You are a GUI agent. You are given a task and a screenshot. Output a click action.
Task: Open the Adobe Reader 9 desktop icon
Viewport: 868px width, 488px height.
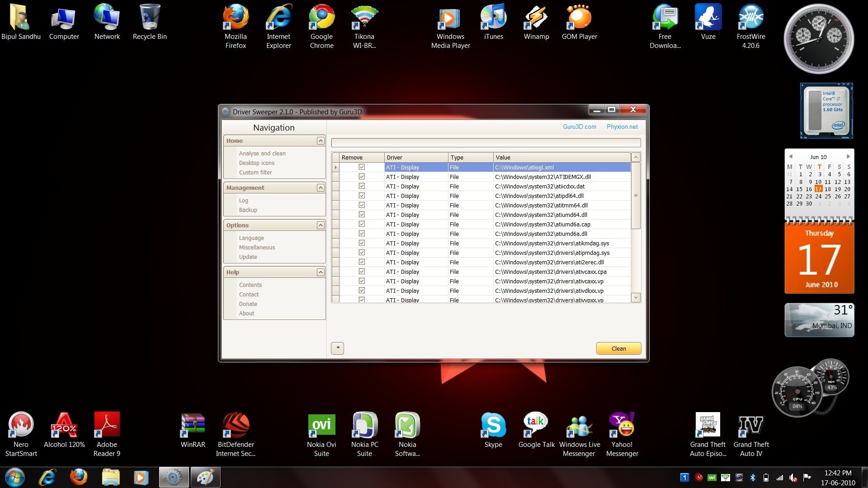pos(107,434)
